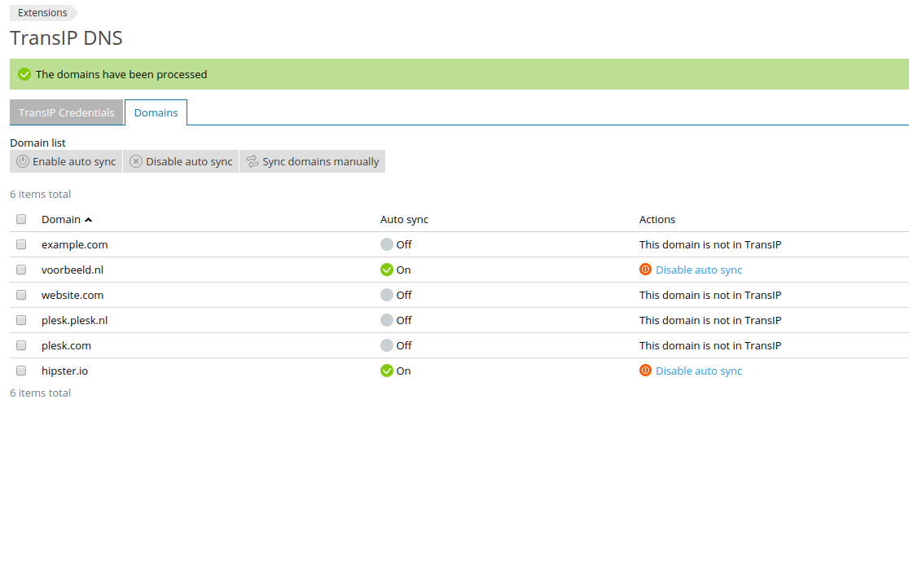Click the green On status icon for voorbeeld.nl
This screenshot has width=909, height=588.
click(x=387, y=270)
